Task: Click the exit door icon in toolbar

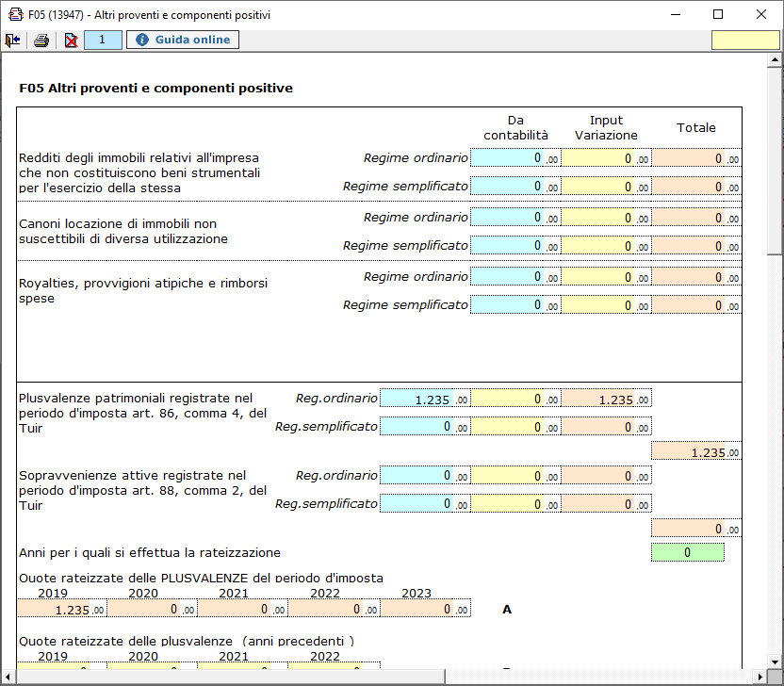Action: click(12, 40)
